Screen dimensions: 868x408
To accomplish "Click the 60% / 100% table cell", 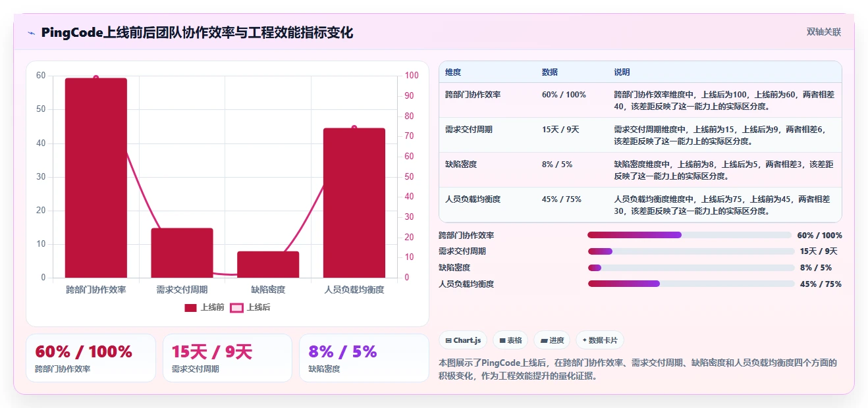I will [564, 95].
